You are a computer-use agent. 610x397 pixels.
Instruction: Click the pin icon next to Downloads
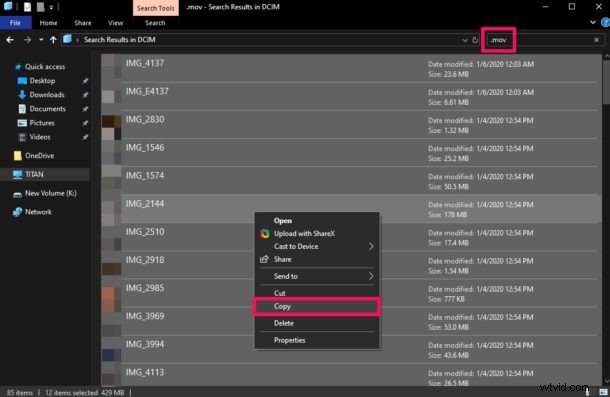[85, 95]
